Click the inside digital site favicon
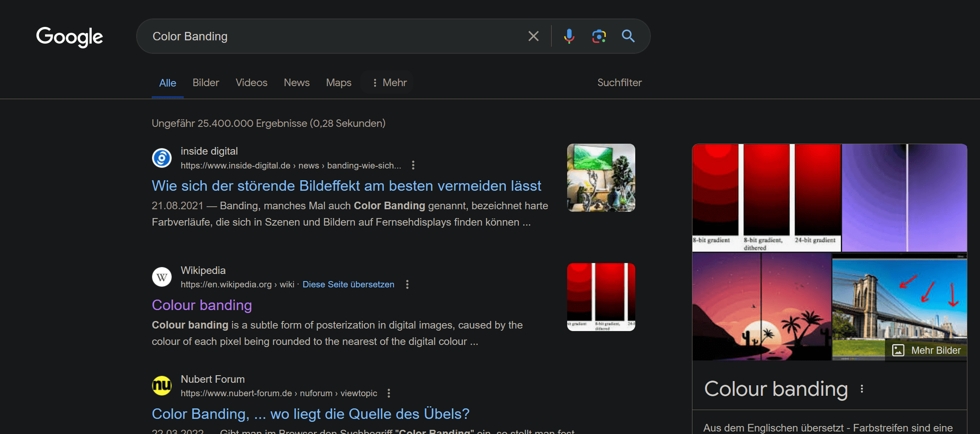Screen dimensions: 980x434 (x=162, y=158)
